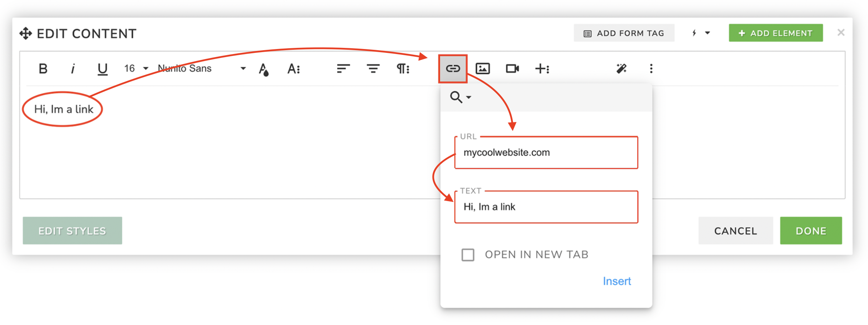Click the Done button
The height and width of the screenshot is (325, 868).
tap(811, 231)
